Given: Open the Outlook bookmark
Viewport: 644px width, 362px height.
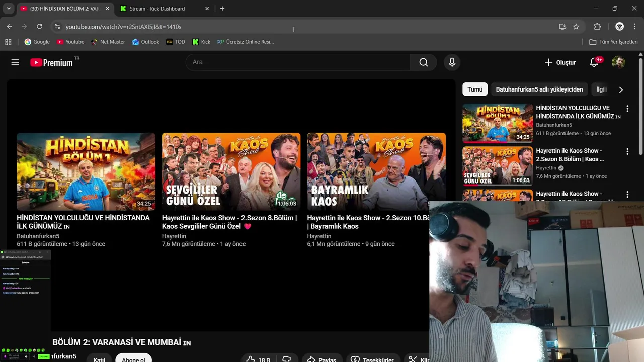Looking at the screenshot, I should [x=145, y=42].
